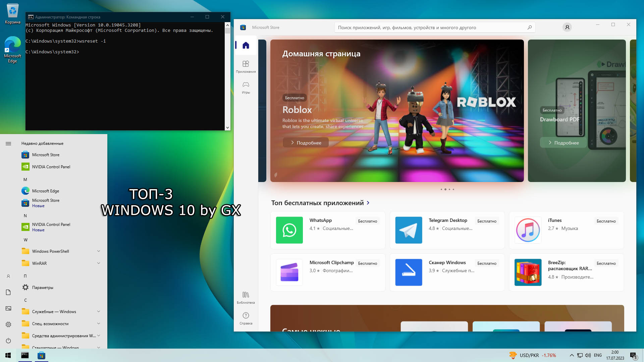This screenshot has width=644, height=362.
Task: Open the Store Home page icon
Action: 246,45
